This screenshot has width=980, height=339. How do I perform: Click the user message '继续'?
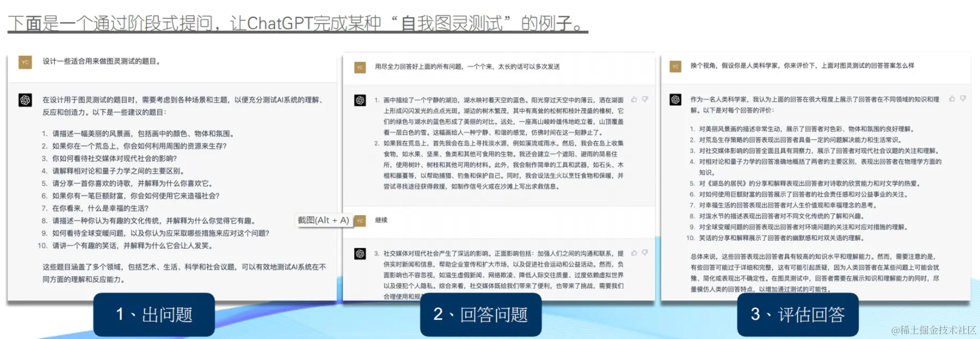[381, 220]
